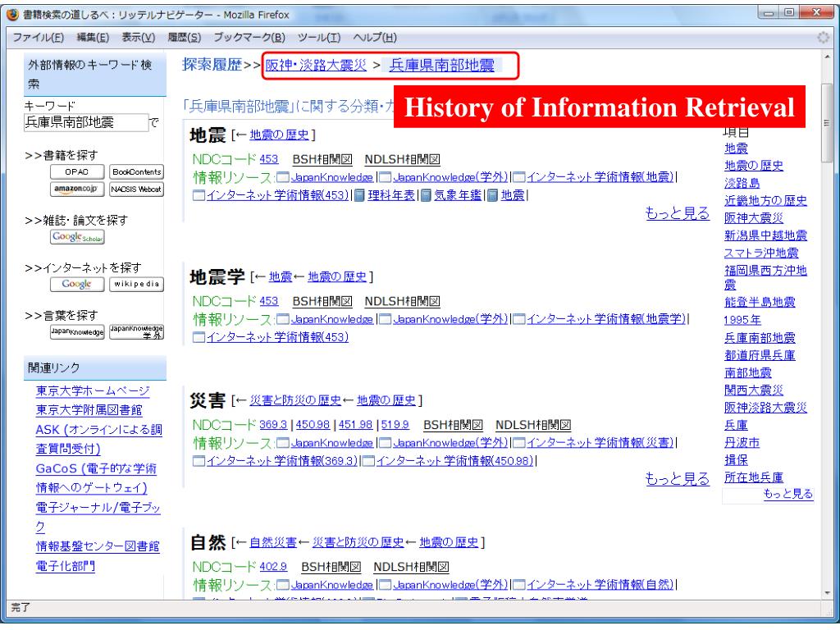The image size is (840, 630).
Task: Open the ASK online inquiry link
Action: 98,440
